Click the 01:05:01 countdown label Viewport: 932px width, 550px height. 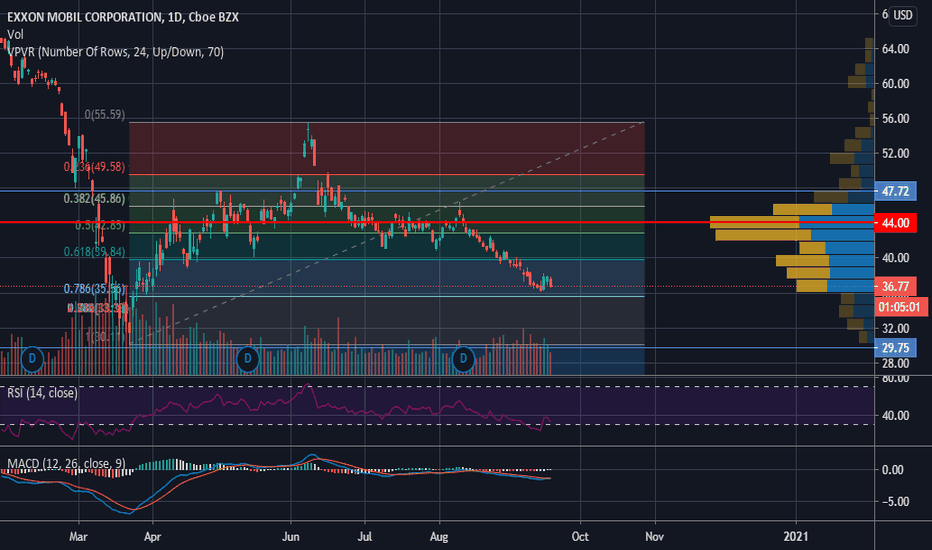click(x=899, y=307)
